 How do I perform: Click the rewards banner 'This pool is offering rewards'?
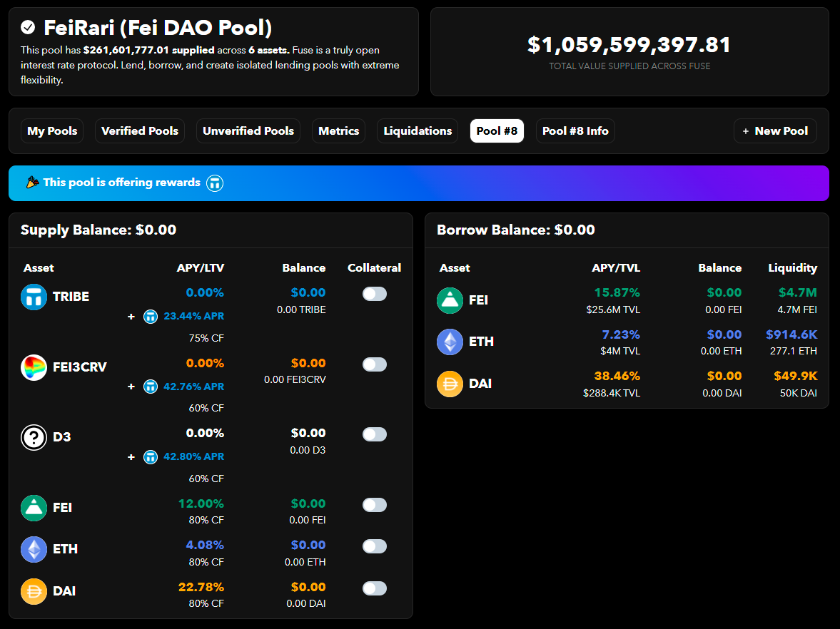pos(418,183)
